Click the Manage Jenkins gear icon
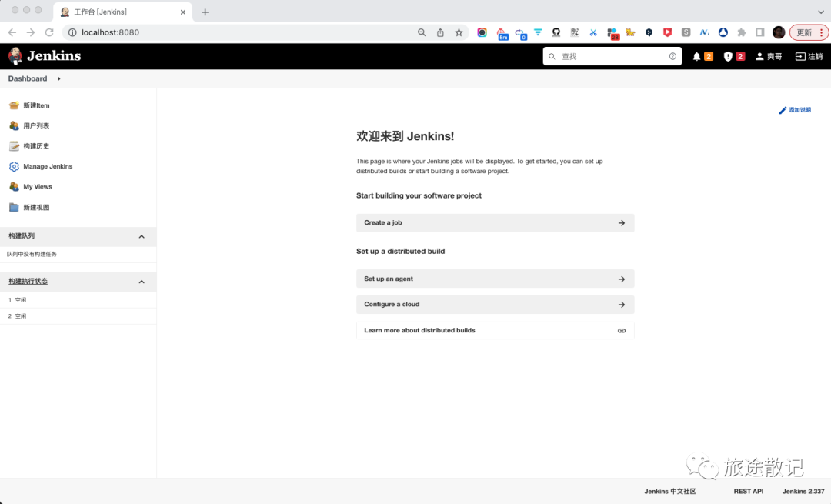 click(x=14, y=166)
